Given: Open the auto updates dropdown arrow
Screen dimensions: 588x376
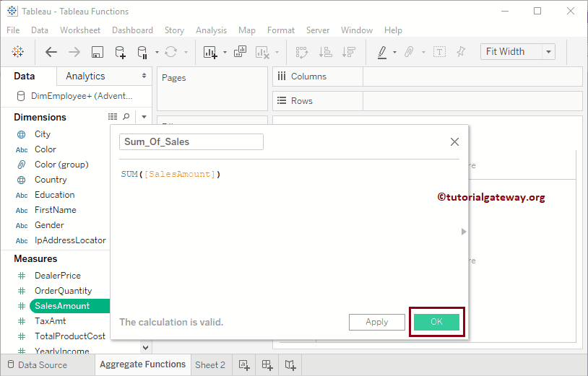Looking at the screenshot, I should (157, 52).
